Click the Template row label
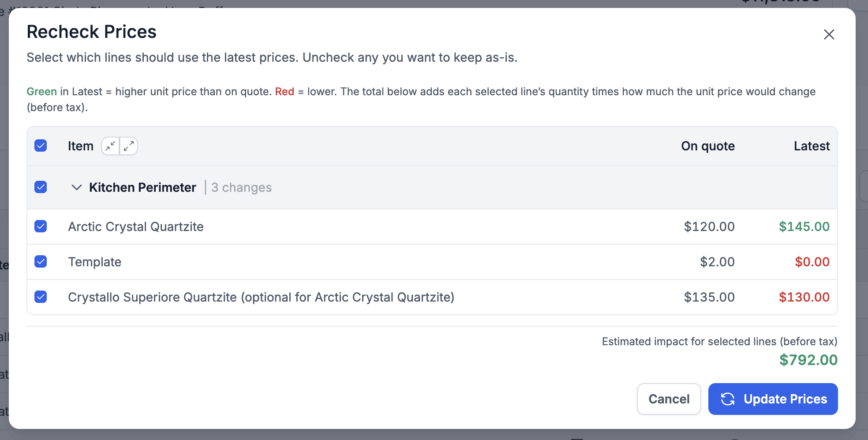The height and width of the screenshot is (440, 868). click(x=95, y=262)
